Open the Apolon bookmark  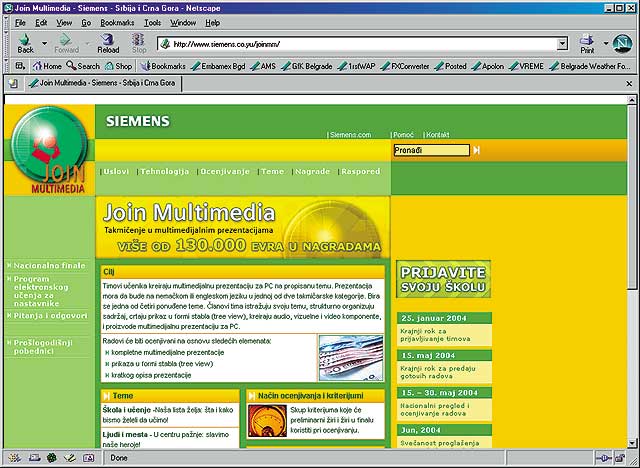(x=488, y=66)
